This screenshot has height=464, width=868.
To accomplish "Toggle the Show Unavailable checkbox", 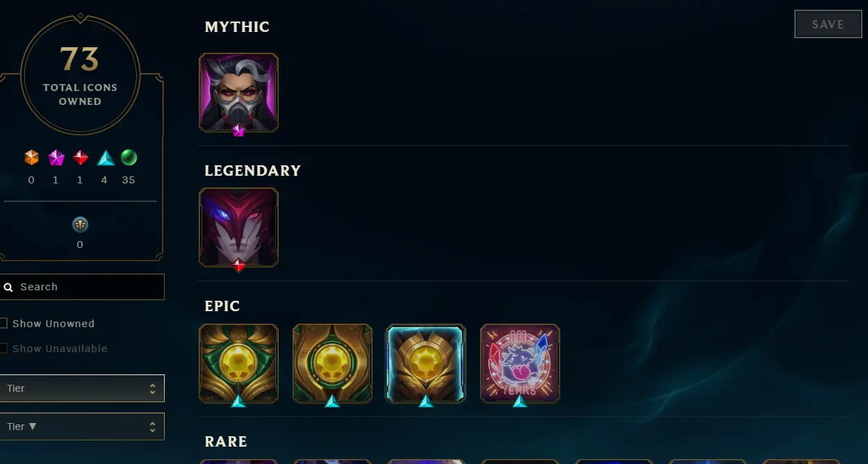I will point(3,348).
